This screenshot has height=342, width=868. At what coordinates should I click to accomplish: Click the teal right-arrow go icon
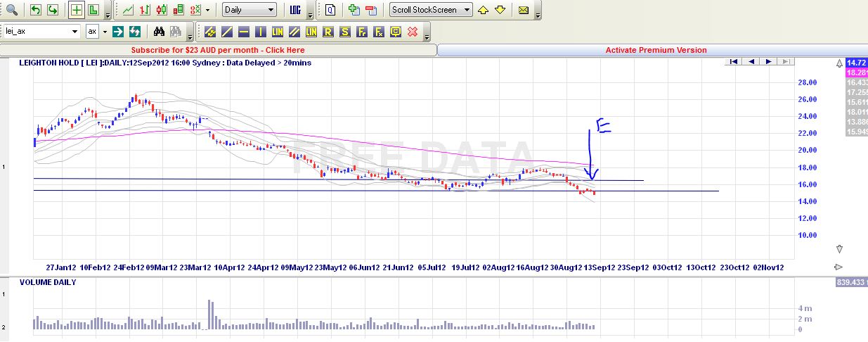click(118, 32)
